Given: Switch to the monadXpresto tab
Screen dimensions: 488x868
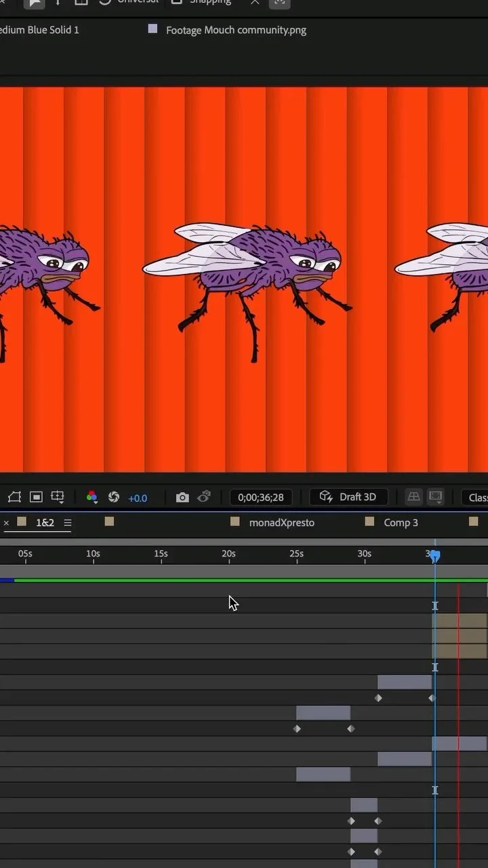Looking at the screenshot, I should pos(282,523).
